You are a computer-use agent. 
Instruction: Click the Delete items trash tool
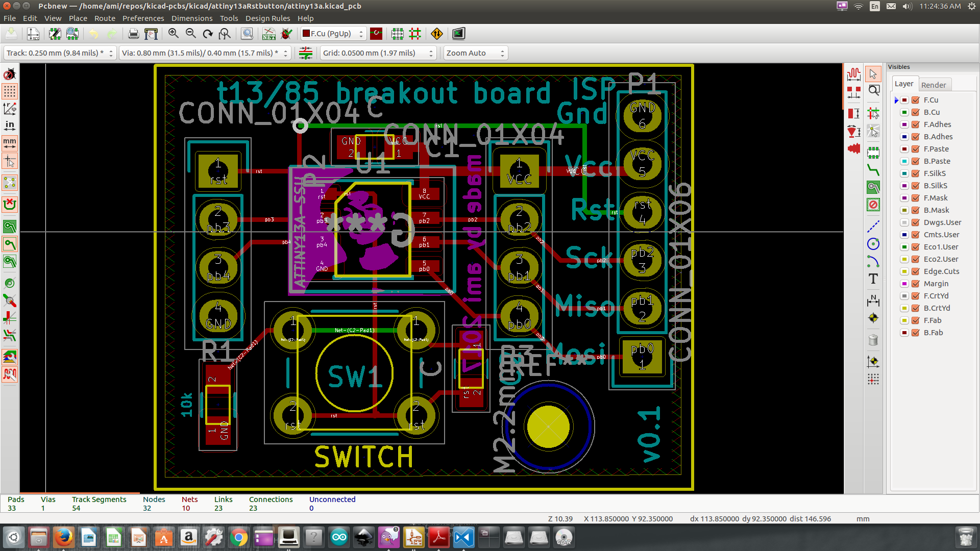[x=873, y=340]
